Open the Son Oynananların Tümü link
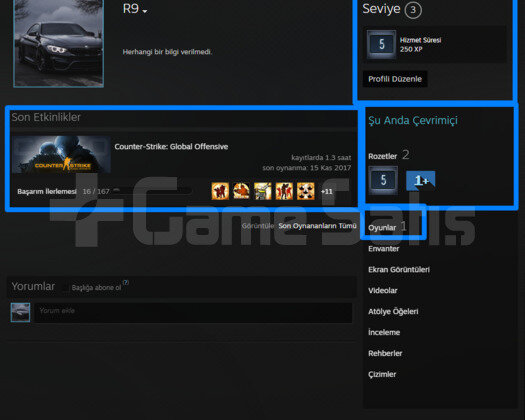The image size is (525, 420). (317, 226)
